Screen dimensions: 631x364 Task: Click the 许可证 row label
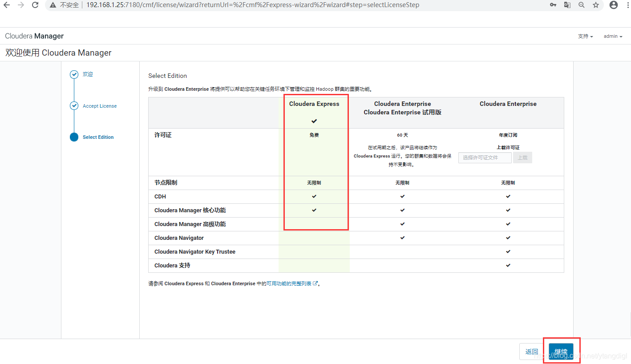163,135
